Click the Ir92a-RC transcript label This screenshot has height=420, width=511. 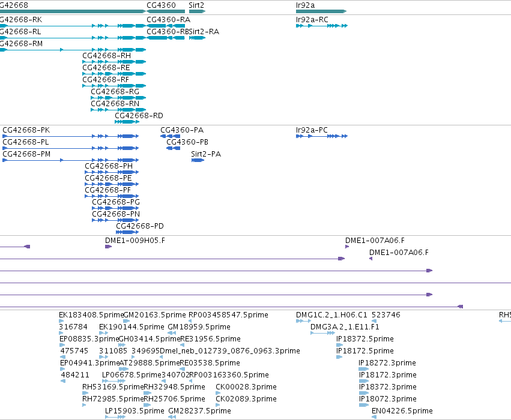(x=312, y=20)
